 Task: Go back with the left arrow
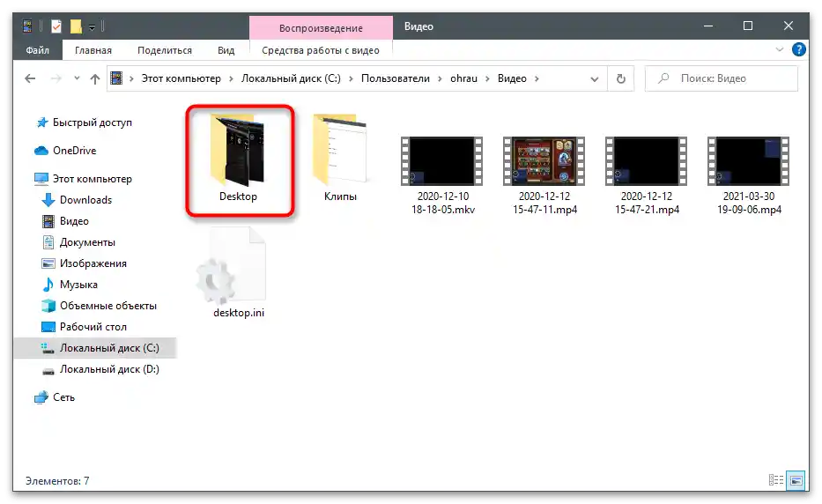(x=31, y=78)
